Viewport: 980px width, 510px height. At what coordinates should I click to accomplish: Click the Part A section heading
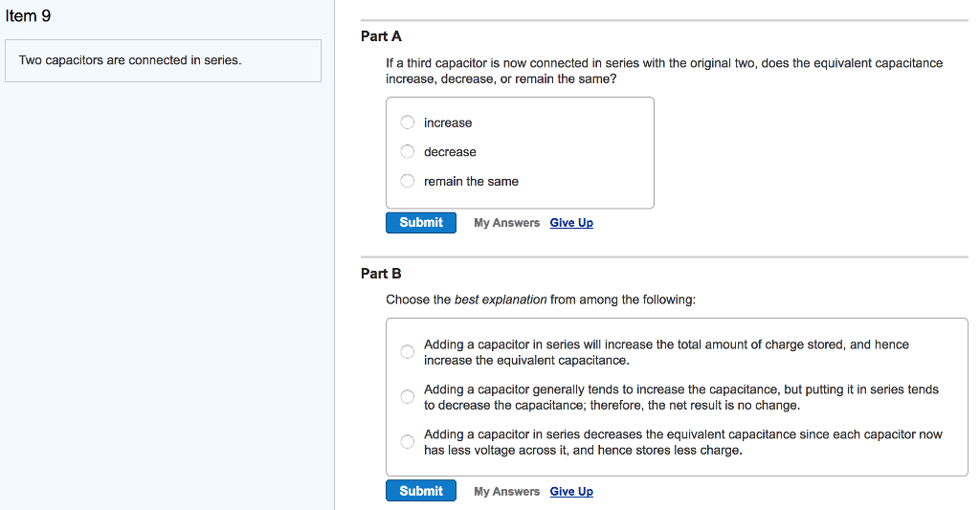[x=381, y=36]
